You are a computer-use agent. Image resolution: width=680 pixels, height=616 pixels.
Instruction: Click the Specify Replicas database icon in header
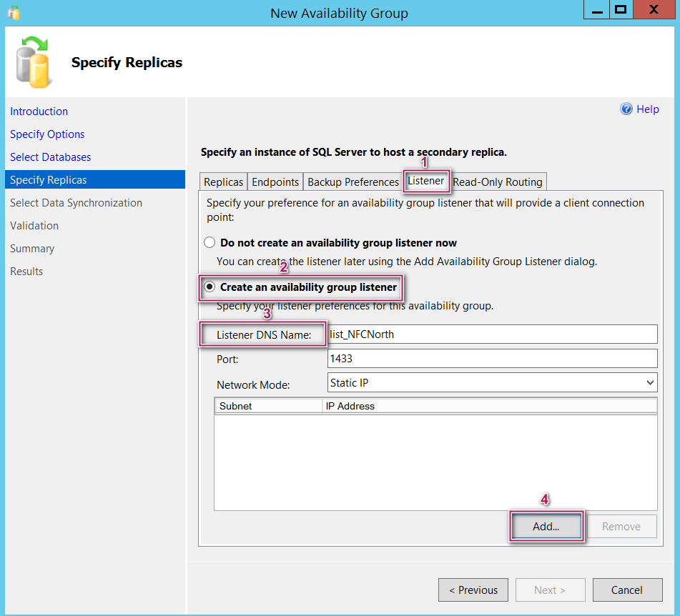click(x=33, y=61)
